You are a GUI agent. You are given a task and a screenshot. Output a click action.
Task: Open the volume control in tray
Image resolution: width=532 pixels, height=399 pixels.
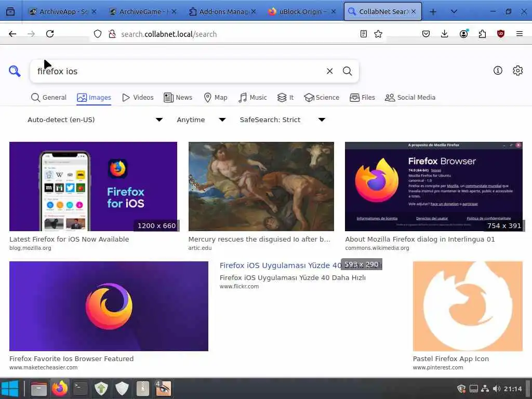click(496, 389)
